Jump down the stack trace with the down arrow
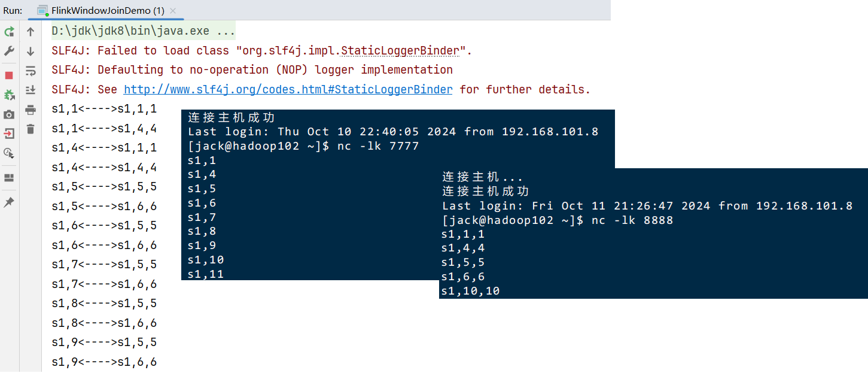Image resolution: width=868 pixels, height=373 pixels. tap(31, 51)
